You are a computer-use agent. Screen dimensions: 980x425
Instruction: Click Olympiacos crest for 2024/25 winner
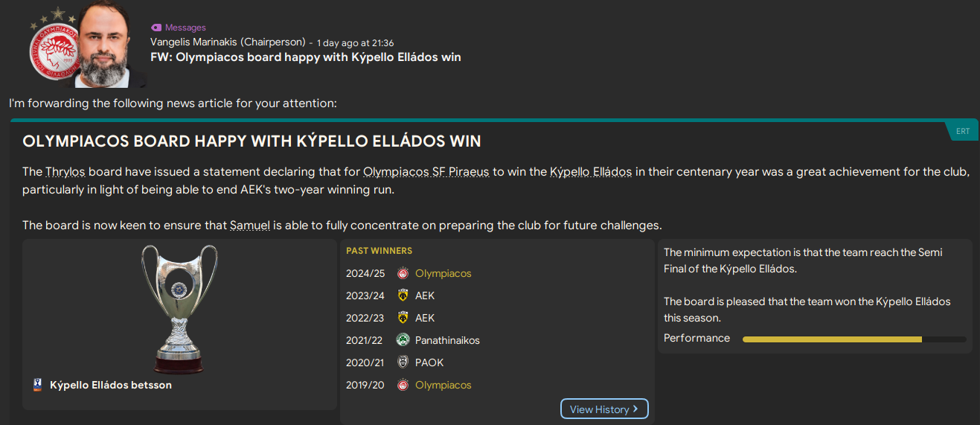click(x=403, y=273)
